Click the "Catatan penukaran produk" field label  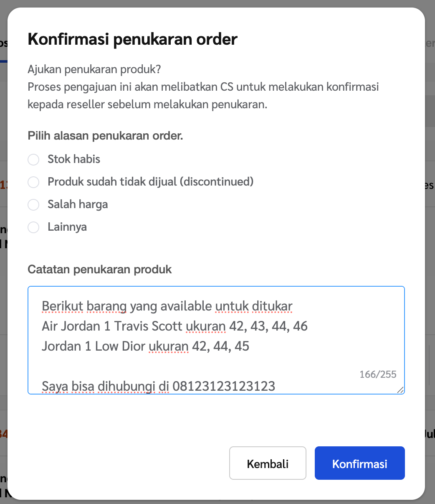click(x=100, y=269)
